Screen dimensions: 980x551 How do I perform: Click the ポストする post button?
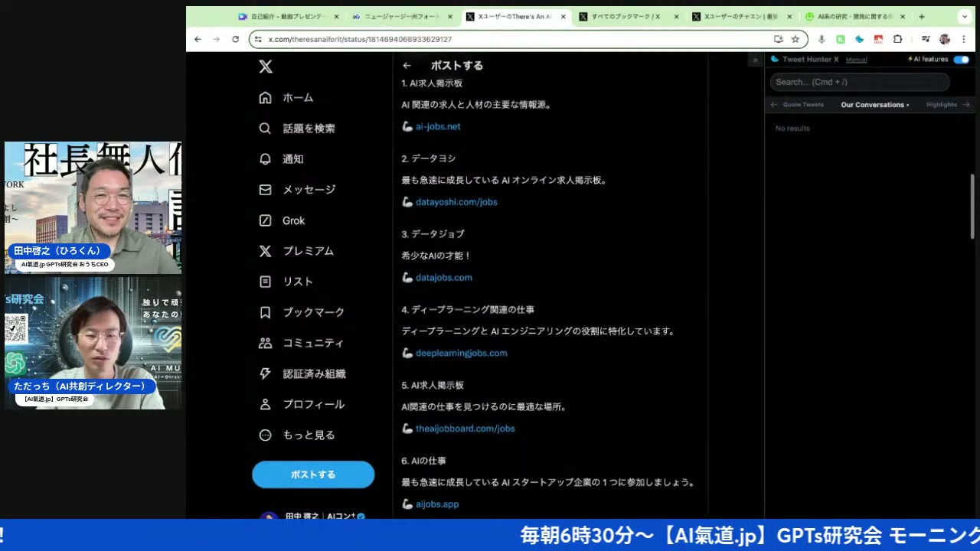pos(313,474)
